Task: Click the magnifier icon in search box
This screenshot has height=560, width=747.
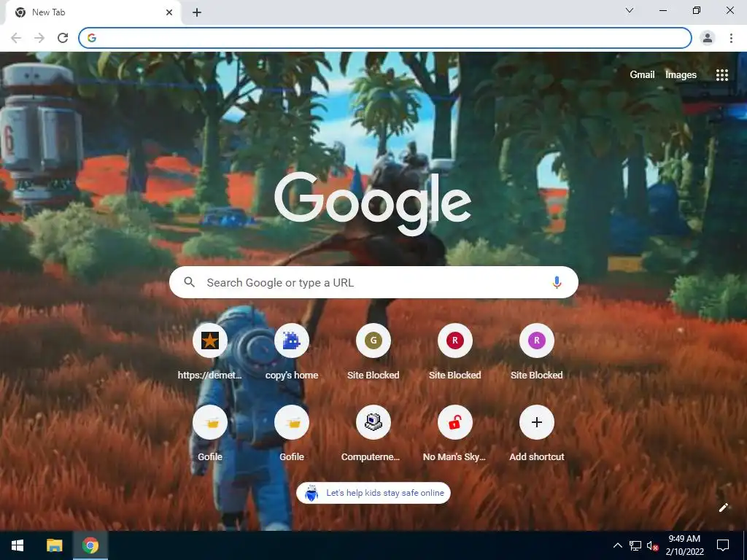Action: [x=189, y=282]
